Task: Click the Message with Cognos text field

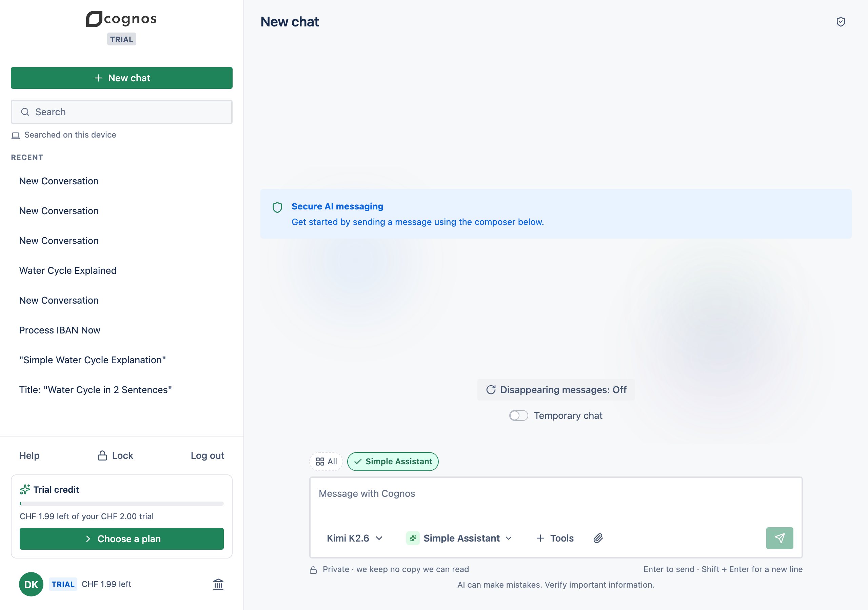Action: [x=556, y=501]
